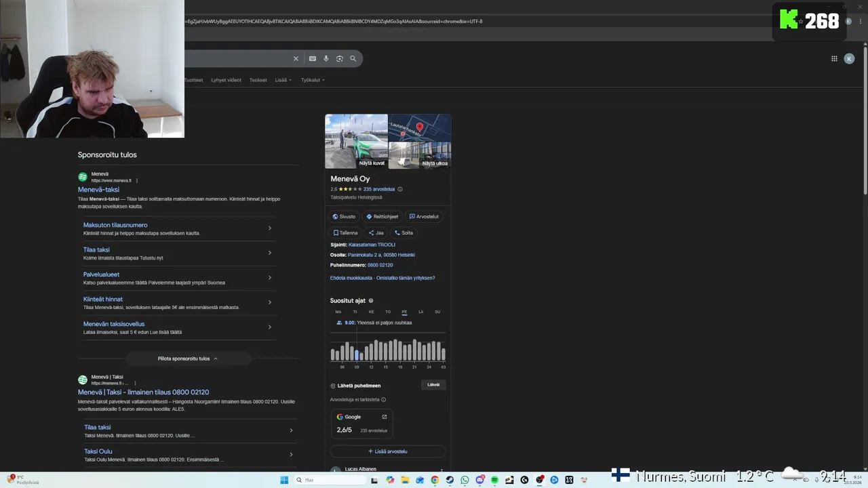Open address Panimokatu 2 a, 00580 Helsinki
This screenshot has width=868, height=488.
[381, 255]
